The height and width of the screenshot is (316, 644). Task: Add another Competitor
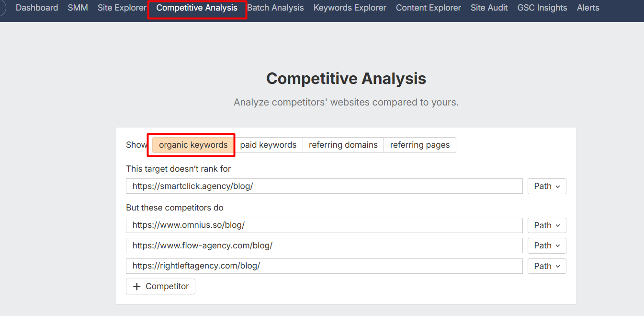point(160,286)
